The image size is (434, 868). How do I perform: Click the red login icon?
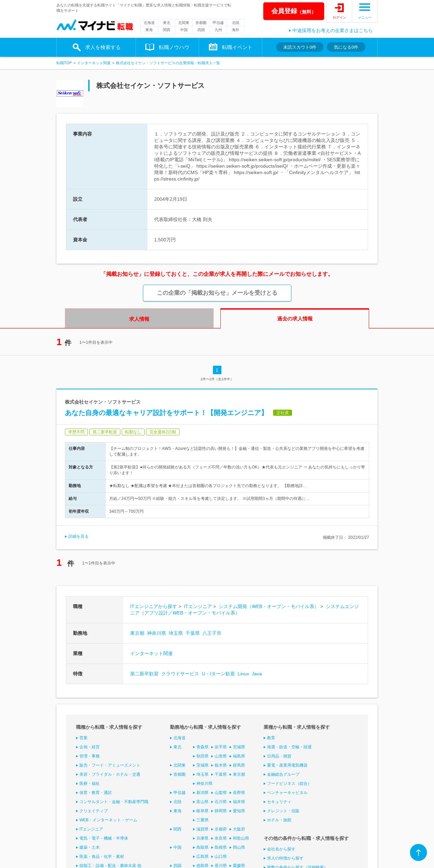339,8
